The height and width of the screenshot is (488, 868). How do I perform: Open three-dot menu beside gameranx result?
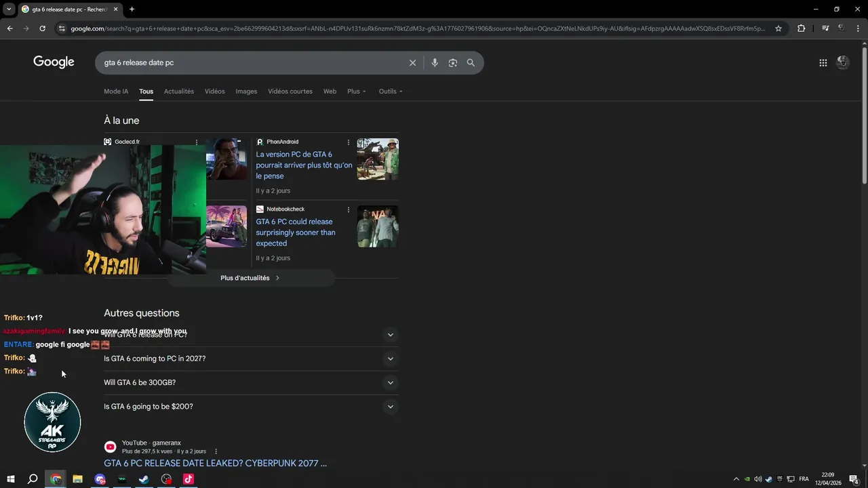(216, 451)
